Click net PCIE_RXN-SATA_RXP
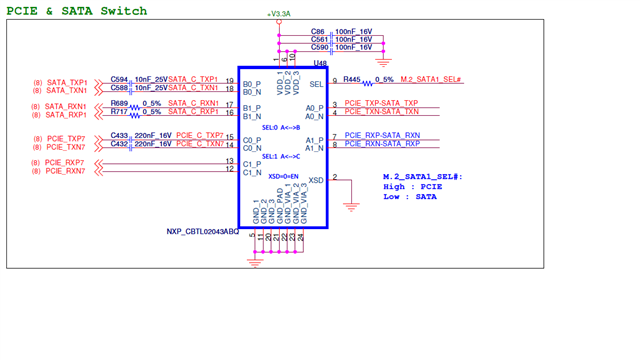Viewport: 640px width, 360px height. pos(382,144)
